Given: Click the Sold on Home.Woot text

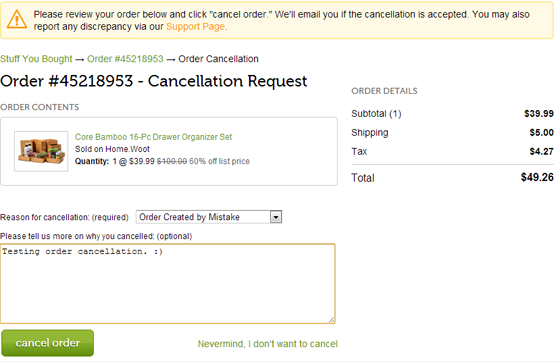Looking at the screenshot, I should 112,149.
